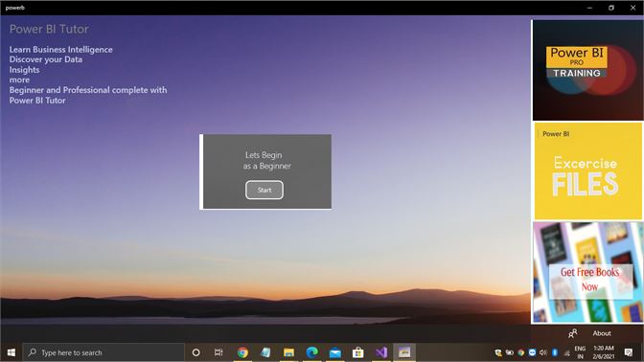Viewport: 644px width, 362px height.
Task: Open the notepad-style app icon in taskbar
Action: pos(265,352)
